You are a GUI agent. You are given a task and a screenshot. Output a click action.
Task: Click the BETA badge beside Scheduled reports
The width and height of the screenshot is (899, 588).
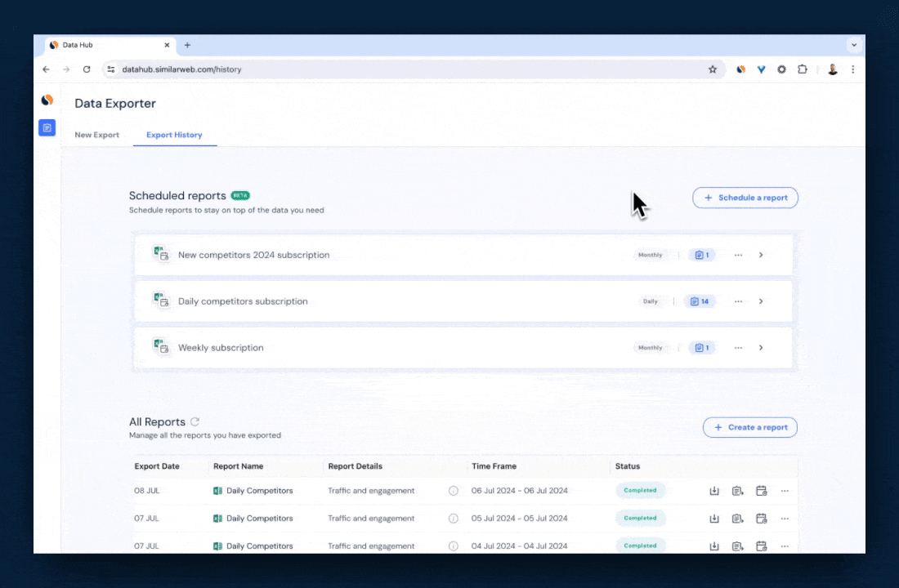240,195
